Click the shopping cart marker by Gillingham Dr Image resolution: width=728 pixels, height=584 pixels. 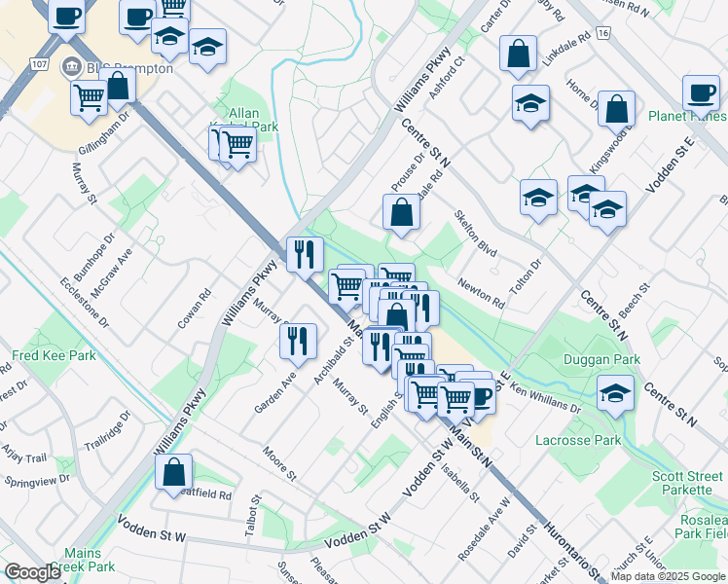(90, 98)
